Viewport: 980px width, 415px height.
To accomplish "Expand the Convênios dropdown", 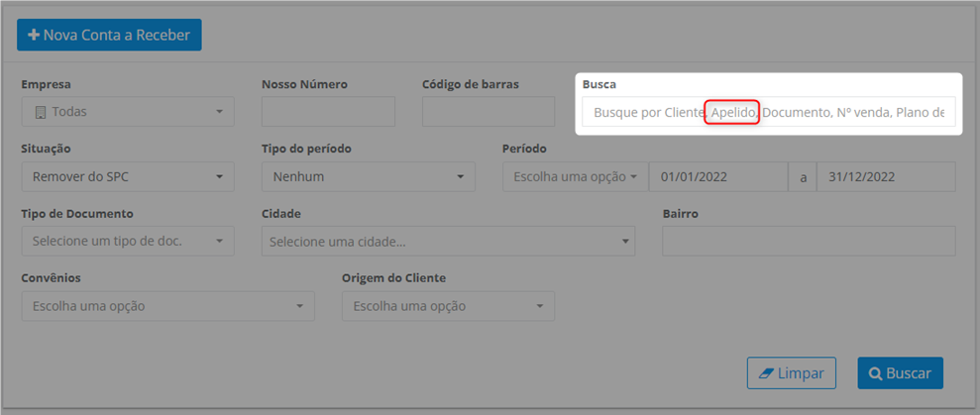I will click(x=168, y=306).
